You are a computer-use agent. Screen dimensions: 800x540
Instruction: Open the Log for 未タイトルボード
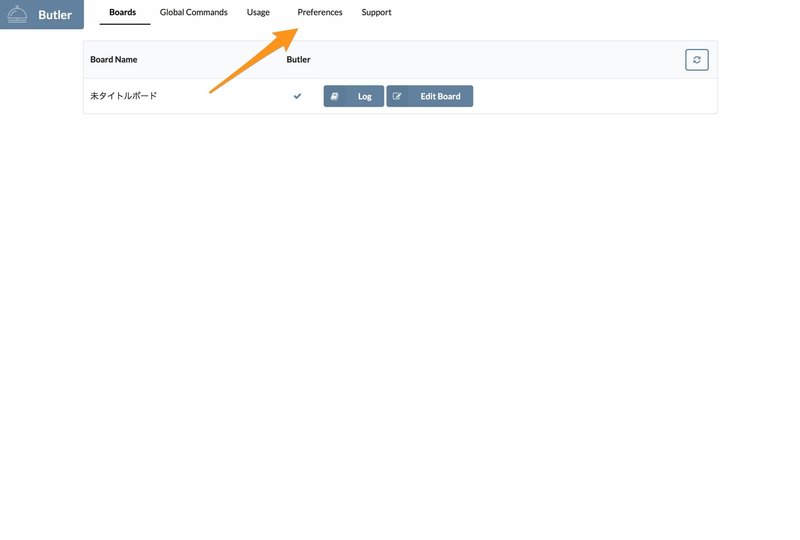coord(354,96)
